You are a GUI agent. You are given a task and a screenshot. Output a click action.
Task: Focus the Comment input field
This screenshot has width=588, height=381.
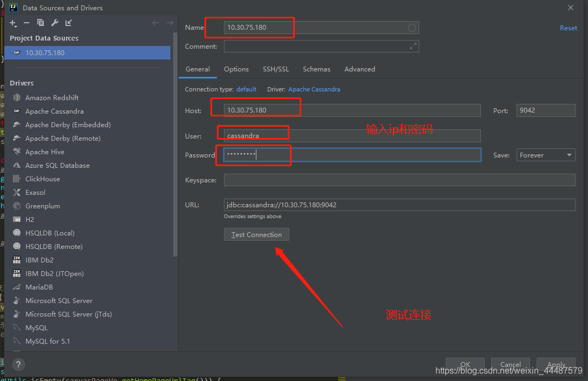[x=321, y=46]
